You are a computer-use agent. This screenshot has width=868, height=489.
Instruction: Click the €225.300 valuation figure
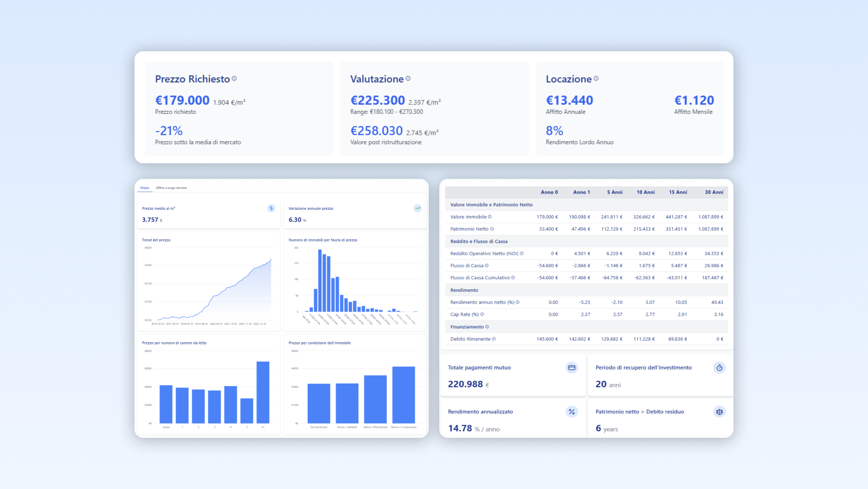(x=378, y=100)
